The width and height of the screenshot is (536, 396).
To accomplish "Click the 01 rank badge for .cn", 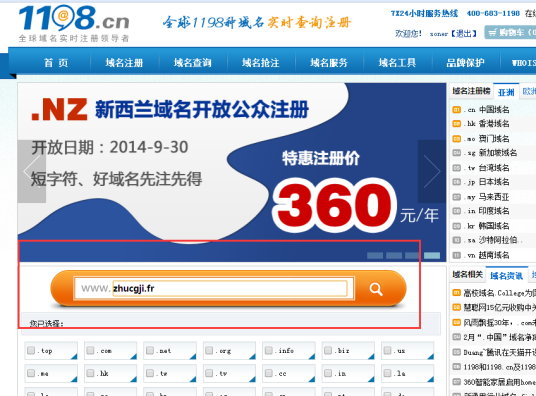I will coord(456,110).
